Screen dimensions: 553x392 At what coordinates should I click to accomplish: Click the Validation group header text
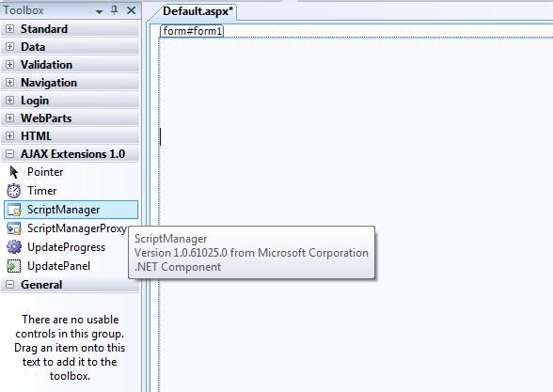[46, 65]
